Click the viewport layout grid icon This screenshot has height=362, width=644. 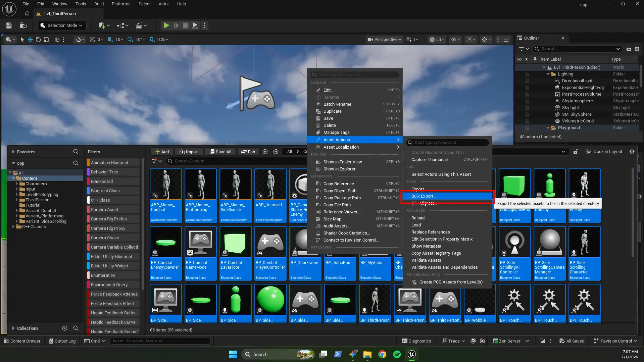pyautogui.click(x=506, y=40)
